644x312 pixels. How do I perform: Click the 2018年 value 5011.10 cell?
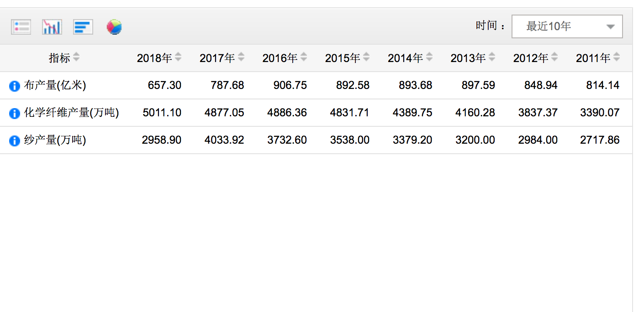point(162,113)
